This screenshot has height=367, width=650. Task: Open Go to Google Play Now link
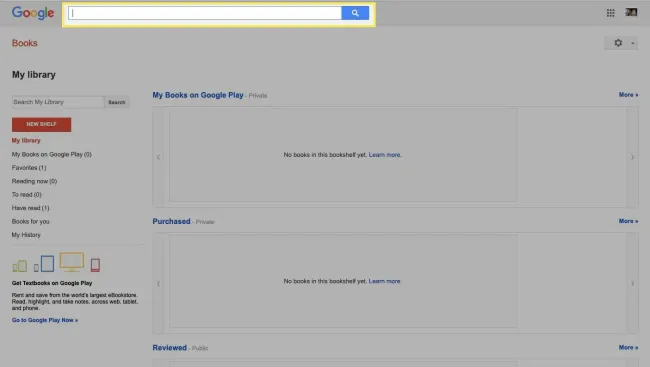coord(45,320)
